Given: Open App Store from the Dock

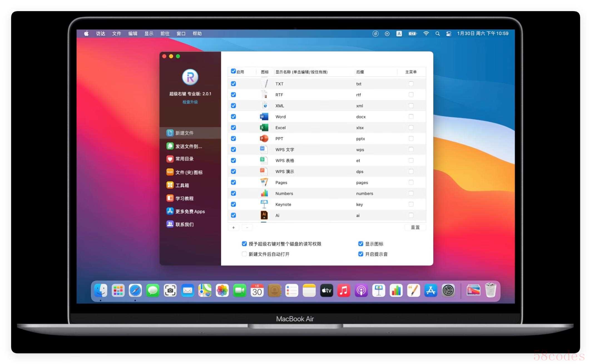Looking at the screenshot, I should [430, 291].
